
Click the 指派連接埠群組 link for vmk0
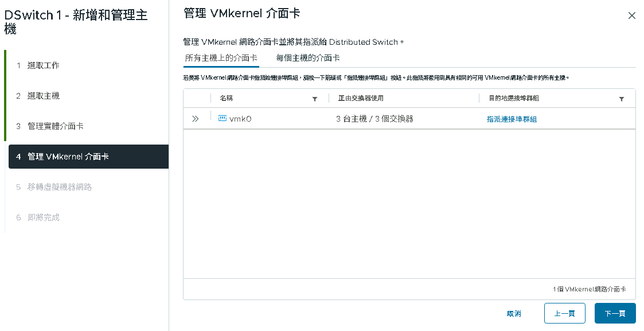point(512,119)
